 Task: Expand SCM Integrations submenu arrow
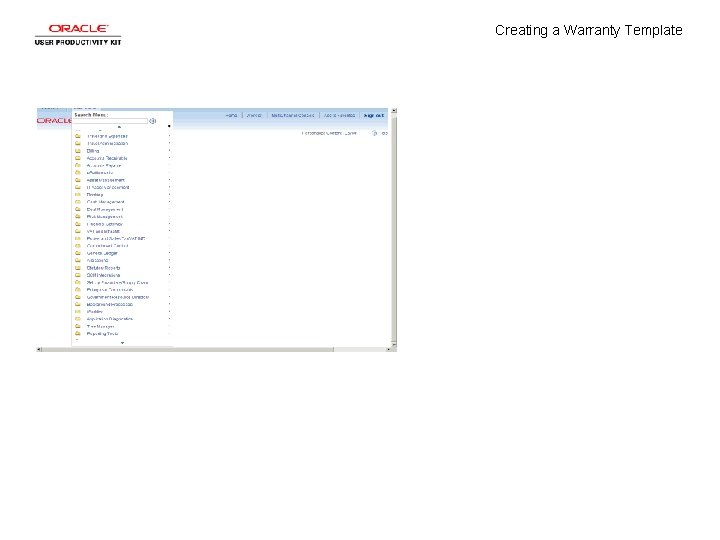point(169,275)
